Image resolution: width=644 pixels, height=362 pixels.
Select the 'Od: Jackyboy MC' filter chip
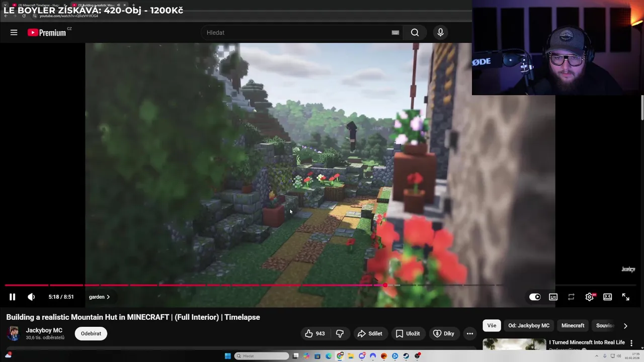(529, 326)
